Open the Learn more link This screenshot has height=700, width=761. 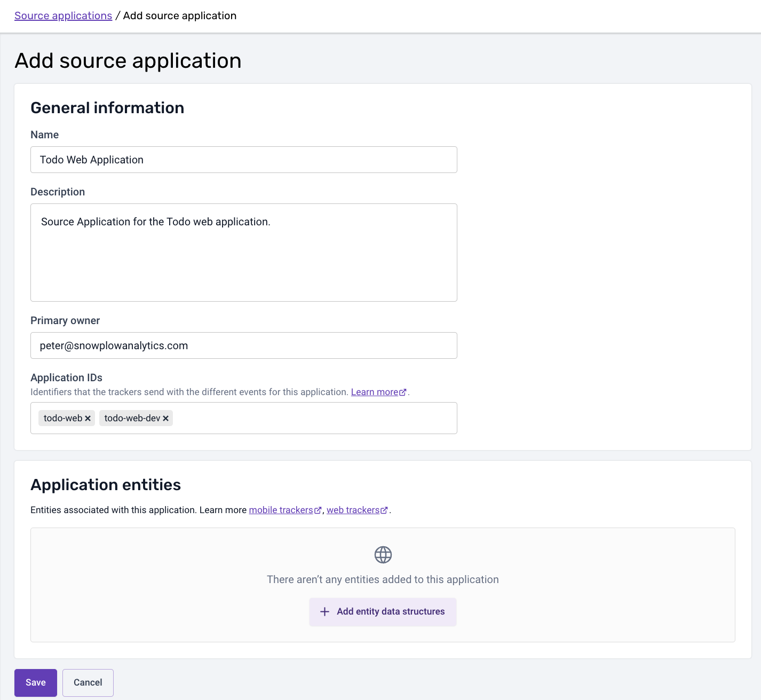point(375,392)
